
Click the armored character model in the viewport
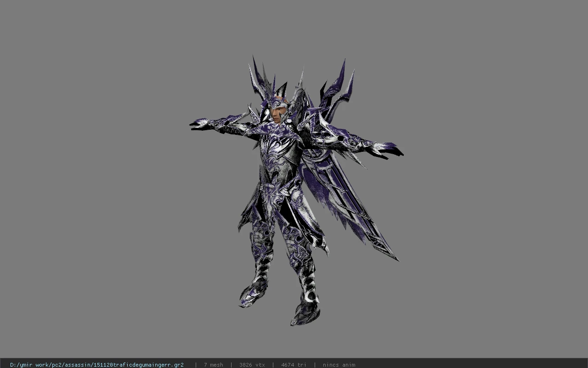(x=296, y=191)
